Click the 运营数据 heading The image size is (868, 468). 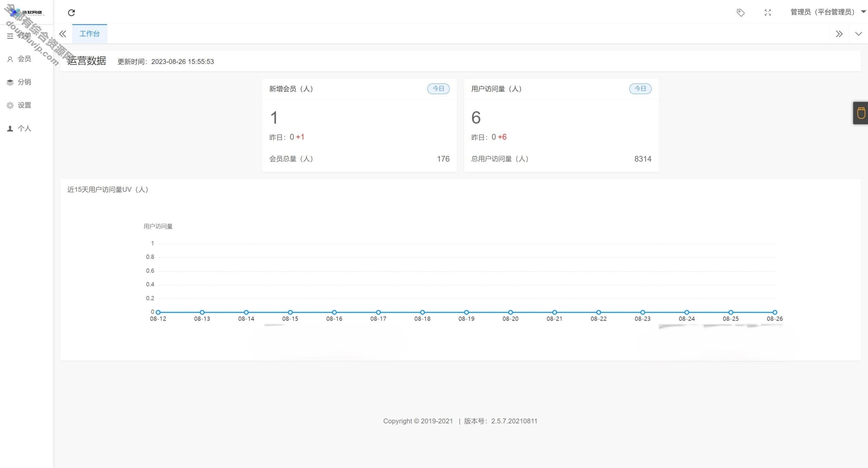[x=86, y=61]
